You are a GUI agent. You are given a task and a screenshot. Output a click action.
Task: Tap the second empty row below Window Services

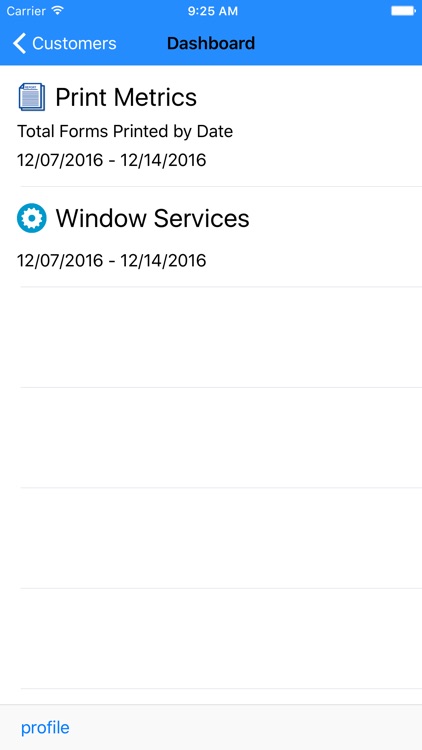pos(211,438)
